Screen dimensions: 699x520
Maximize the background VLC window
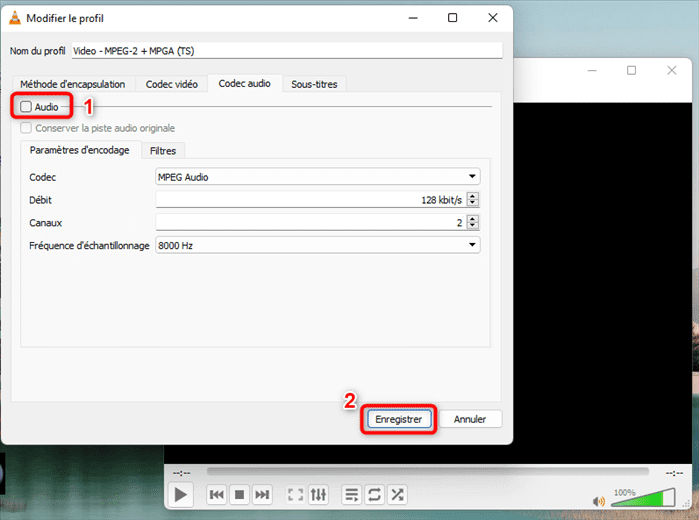tap(632, 70)
